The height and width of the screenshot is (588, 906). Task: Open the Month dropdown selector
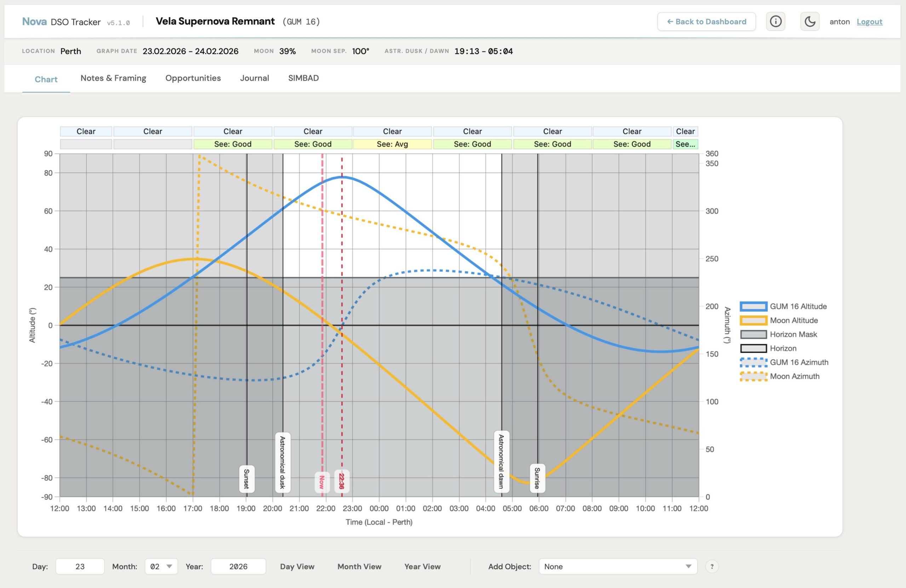pos(161,566)
